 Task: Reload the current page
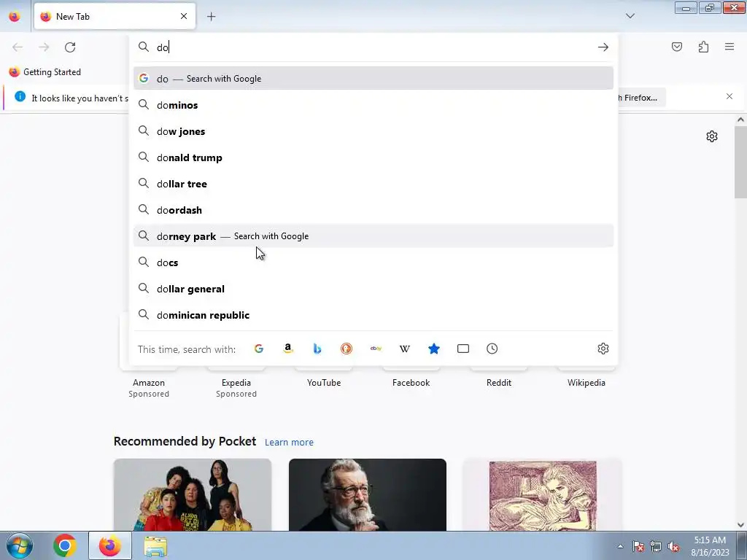tap(70, 47)
